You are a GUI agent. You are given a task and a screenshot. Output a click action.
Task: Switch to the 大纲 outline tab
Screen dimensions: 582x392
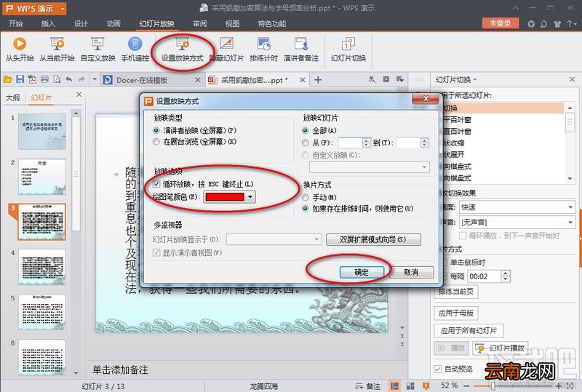click(12, 97)
